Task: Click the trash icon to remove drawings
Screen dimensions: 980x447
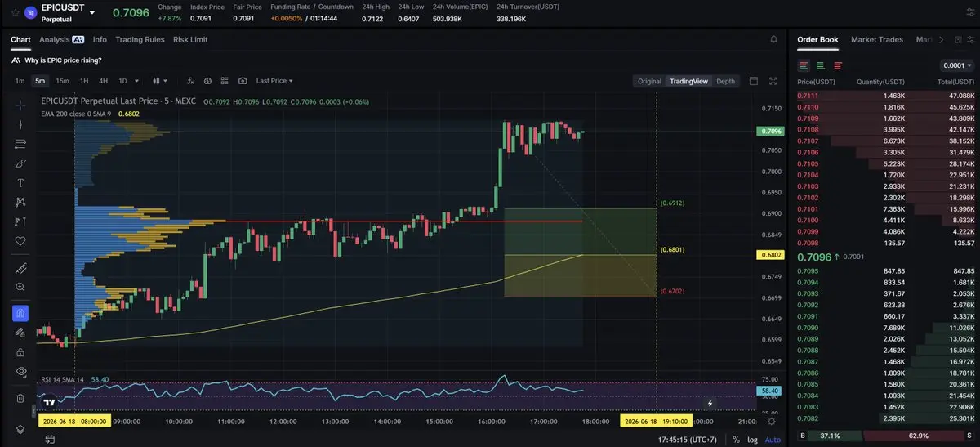Action: [x=20, y=398]
